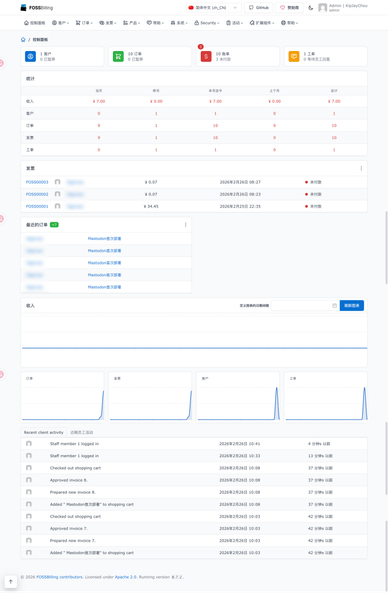Screen dimensions: 388x593
Task: Open the three-dot menu of the invoices widget
Action: 361,168
